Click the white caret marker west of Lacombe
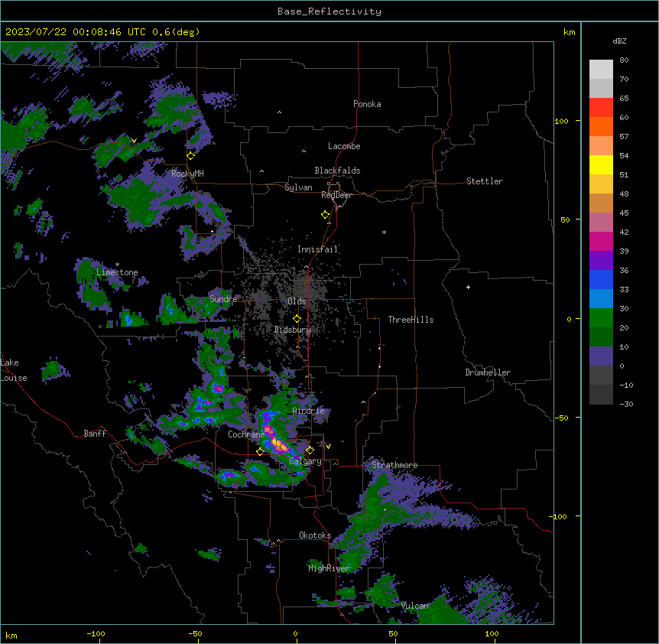Screen dimensions: 659x644 click(304, 151)
